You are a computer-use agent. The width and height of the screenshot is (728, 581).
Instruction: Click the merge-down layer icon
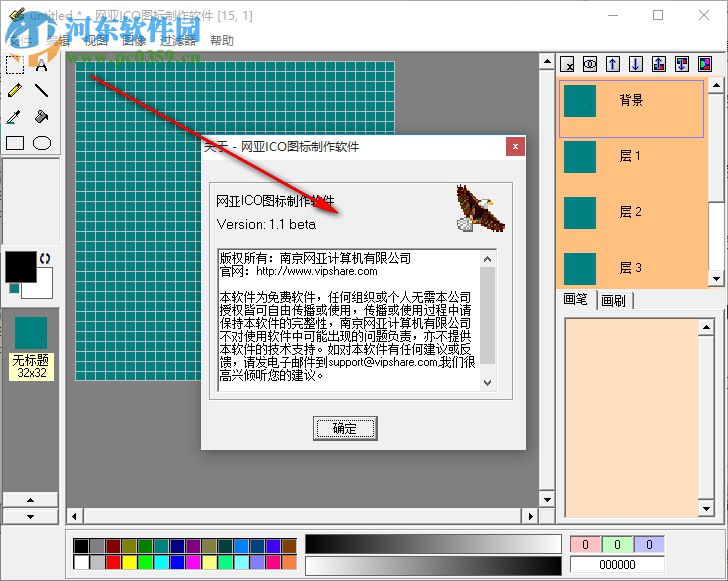pos(682,64)
